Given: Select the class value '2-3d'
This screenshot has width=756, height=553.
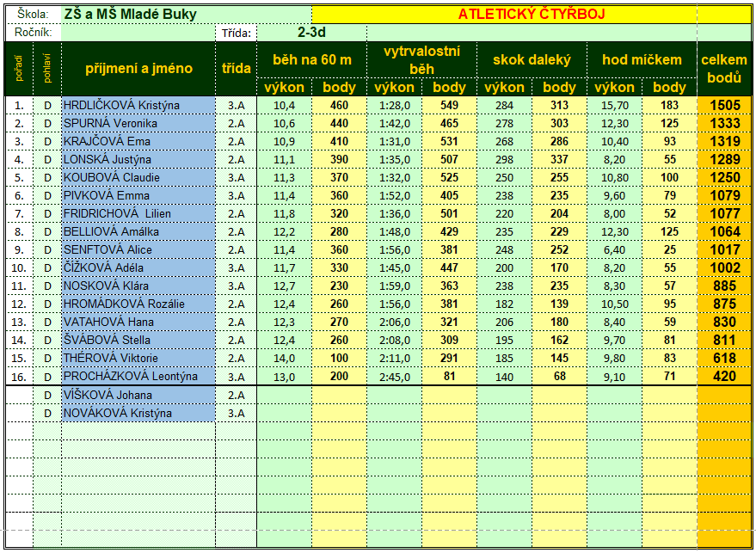Looking at the screenshot, I should [x=311, y=33].
